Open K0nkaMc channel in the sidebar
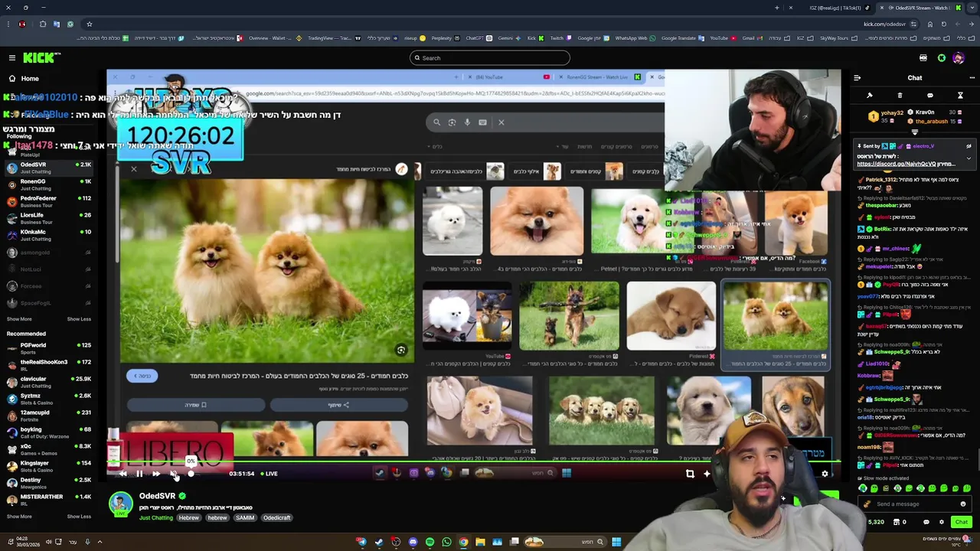The image size is (980, 551). click(x=47, y=235)
